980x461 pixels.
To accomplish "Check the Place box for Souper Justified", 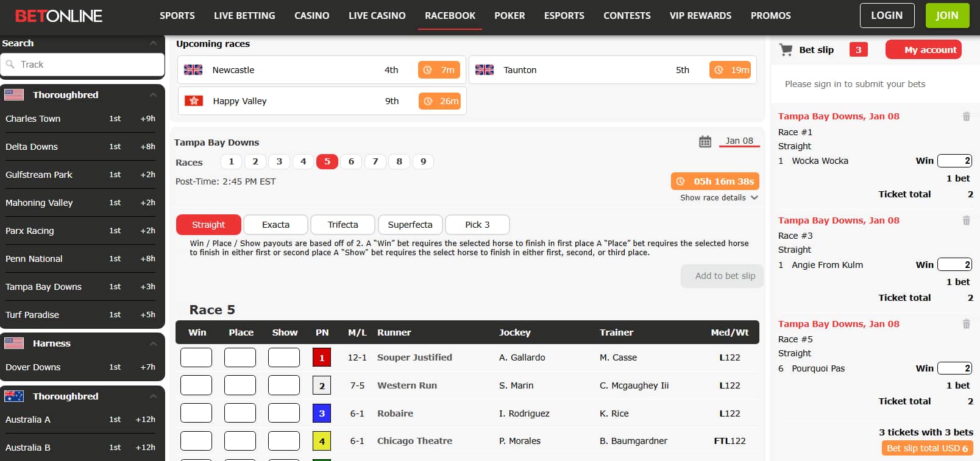I will tap(240, 357).
